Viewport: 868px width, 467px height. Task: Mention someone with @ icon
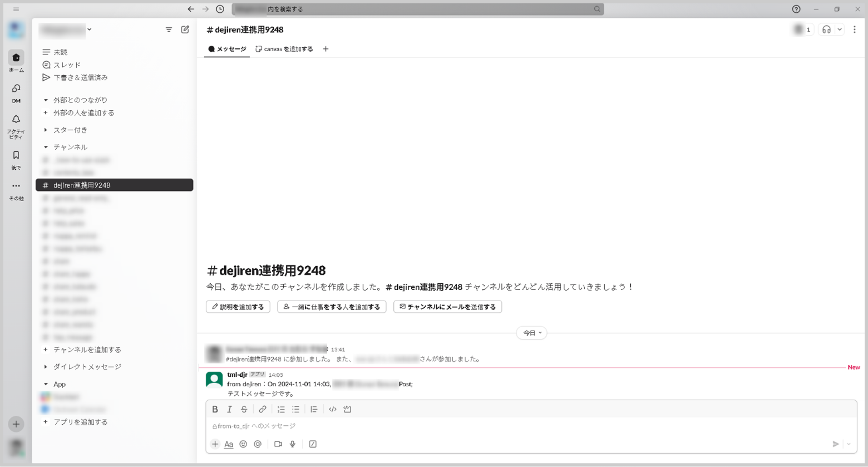(258, 444)
